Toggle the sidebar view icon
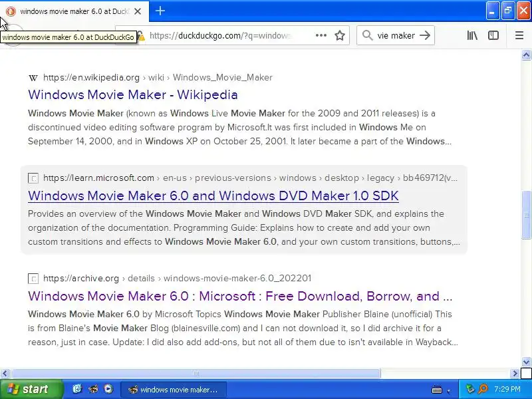 pos(493,35)
